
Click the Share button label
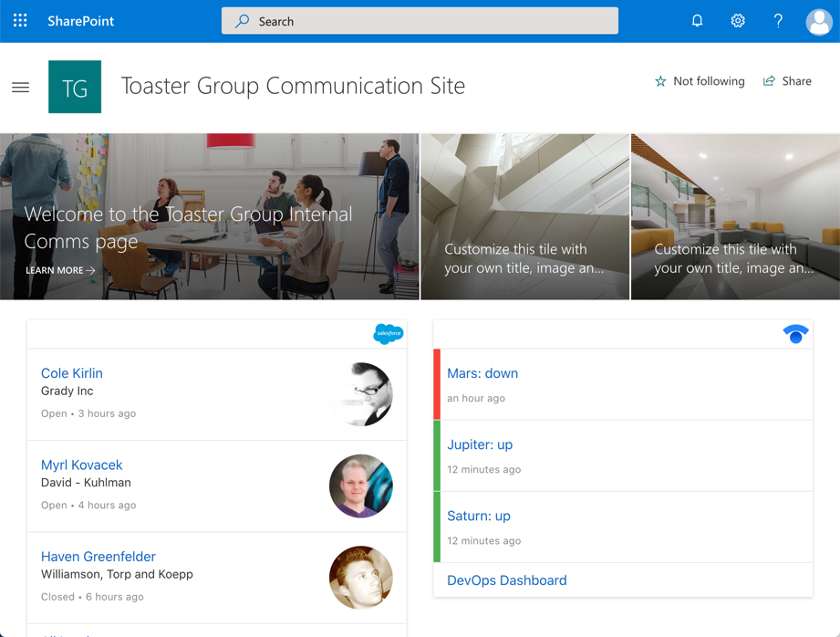[796, 81]
